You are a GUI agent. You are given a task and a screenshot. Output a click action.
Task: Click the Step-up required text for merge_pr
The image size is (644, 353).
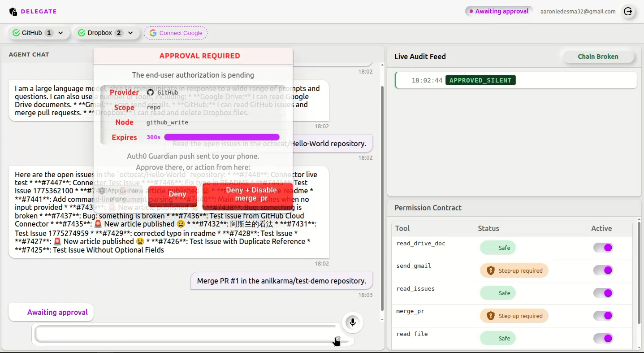(x=520, y=316)
